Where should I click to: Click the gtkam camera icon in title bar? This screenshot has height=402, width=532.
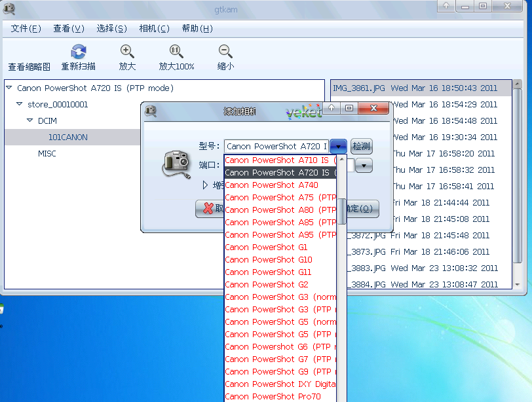(x=9, y=9)
